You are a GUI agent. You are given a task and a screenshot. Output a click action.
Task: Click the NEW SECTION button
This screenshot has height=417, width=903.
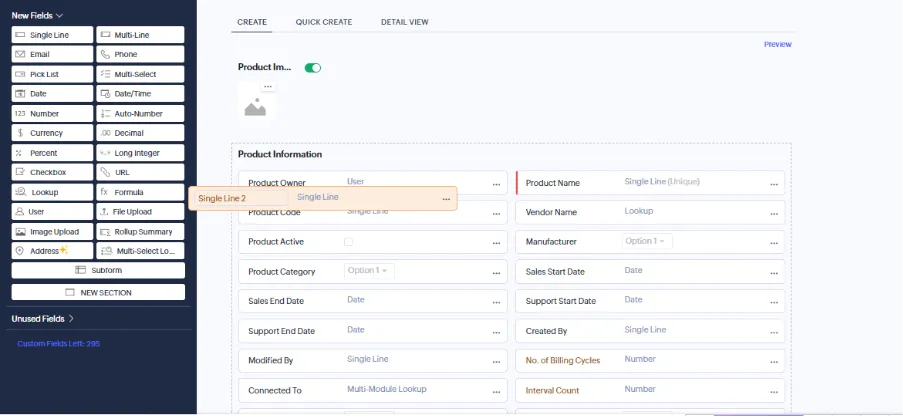point(98,292)
